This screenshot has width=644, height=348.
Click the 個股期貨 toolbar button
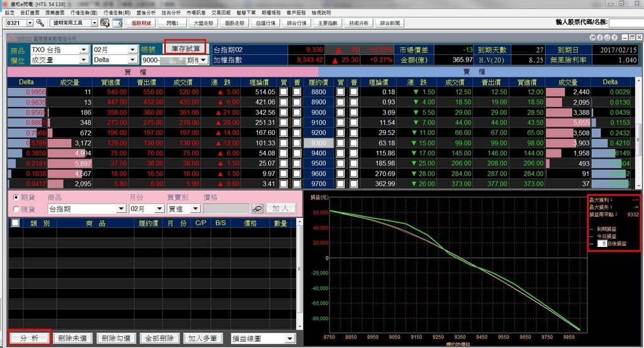coord(142,23)
